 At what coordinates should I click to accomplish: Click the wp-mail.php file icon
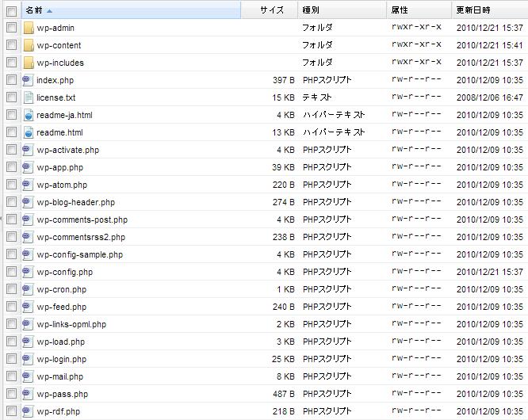(28, 376)
